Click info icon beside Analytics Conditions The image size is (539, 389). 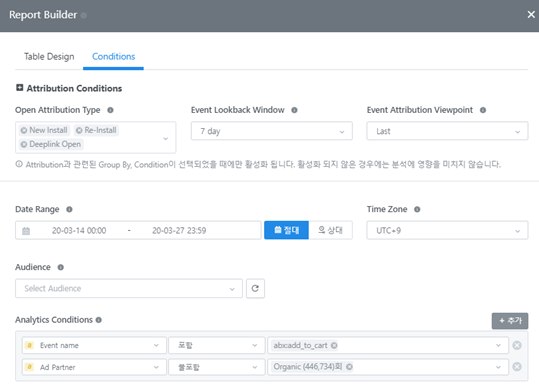(x=99, y=320)
